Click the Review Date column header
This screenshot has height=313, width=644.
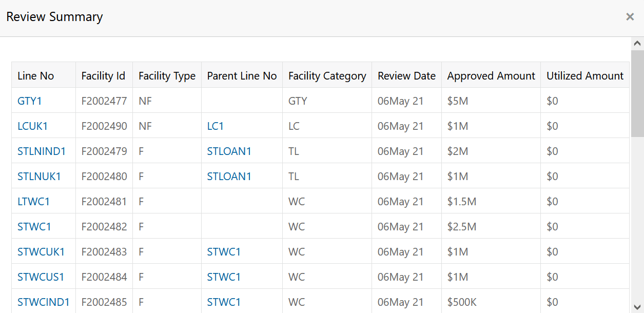406,76
